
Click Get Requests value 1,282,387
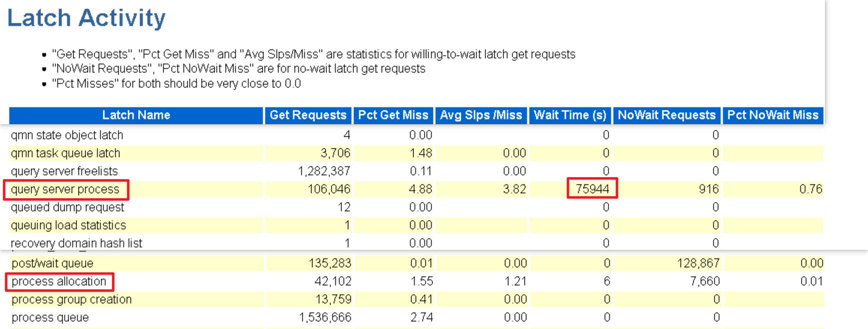[x=324, y=171]
